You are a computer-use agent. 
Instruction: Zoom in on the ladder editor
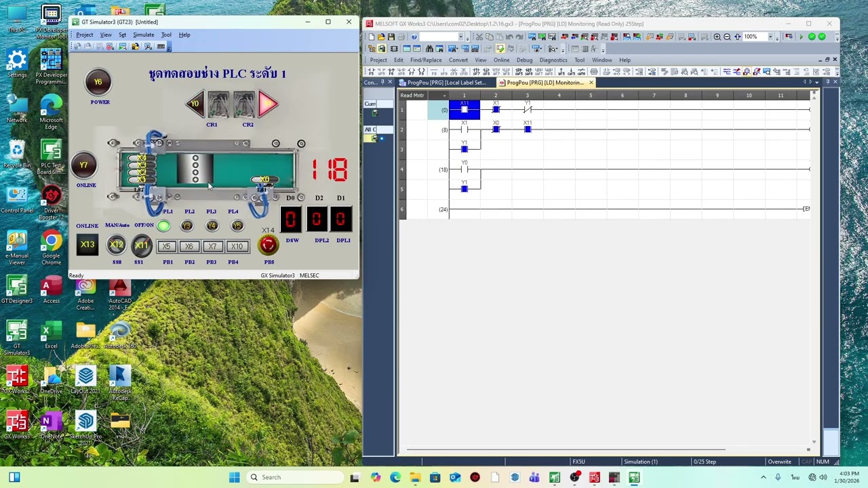click(x=717, y=37)
